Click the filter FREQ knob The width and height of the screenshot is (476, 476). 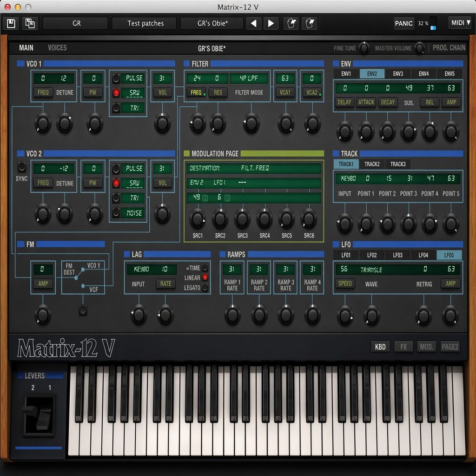pyautogui.click(x=197, y=123)
